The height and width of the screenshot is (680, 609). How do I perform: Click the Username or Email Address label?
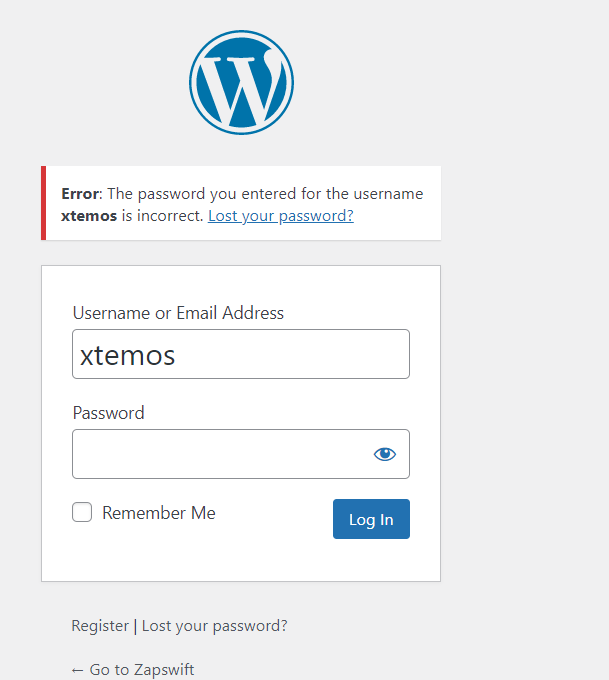pyautogui.click(x=178, y=313)
